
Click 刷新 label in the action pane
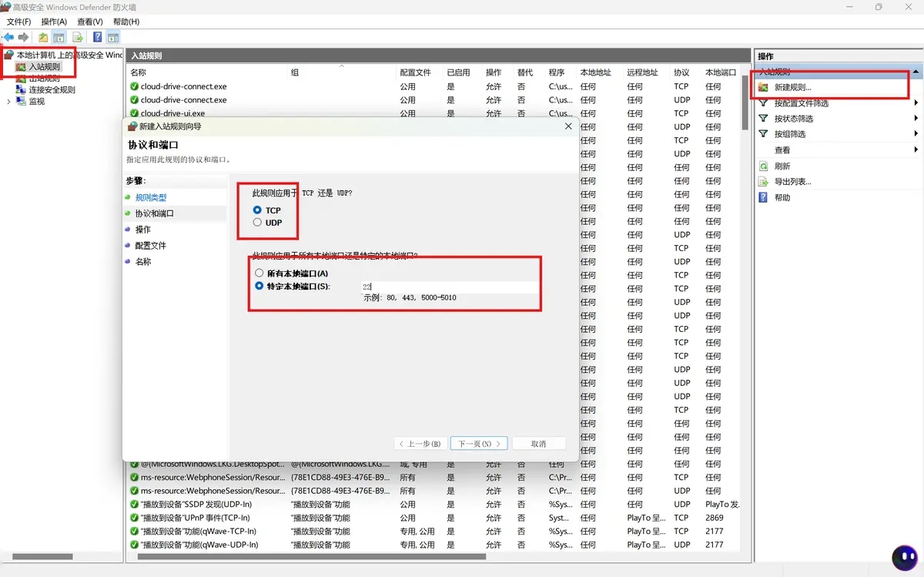pos(782,166)
